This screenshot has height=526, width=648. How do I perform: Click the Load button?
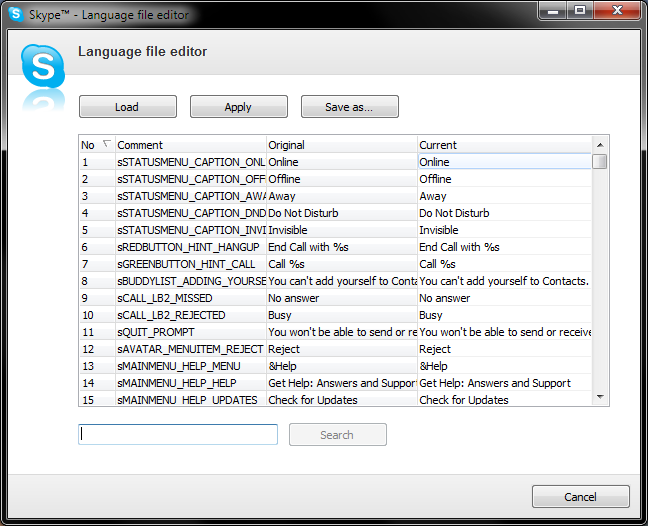pyautogui.click(x=128, y=107)
